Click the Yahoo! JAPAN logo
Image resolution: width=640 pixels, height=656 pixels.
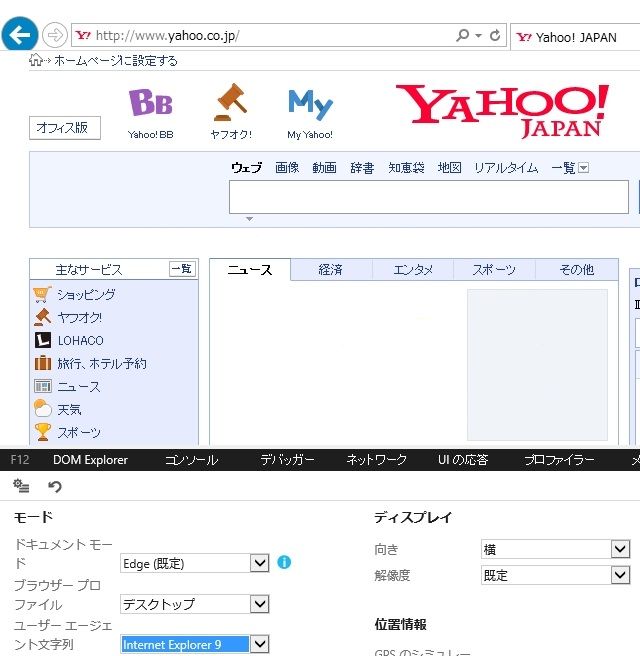[x=502, y=111]
